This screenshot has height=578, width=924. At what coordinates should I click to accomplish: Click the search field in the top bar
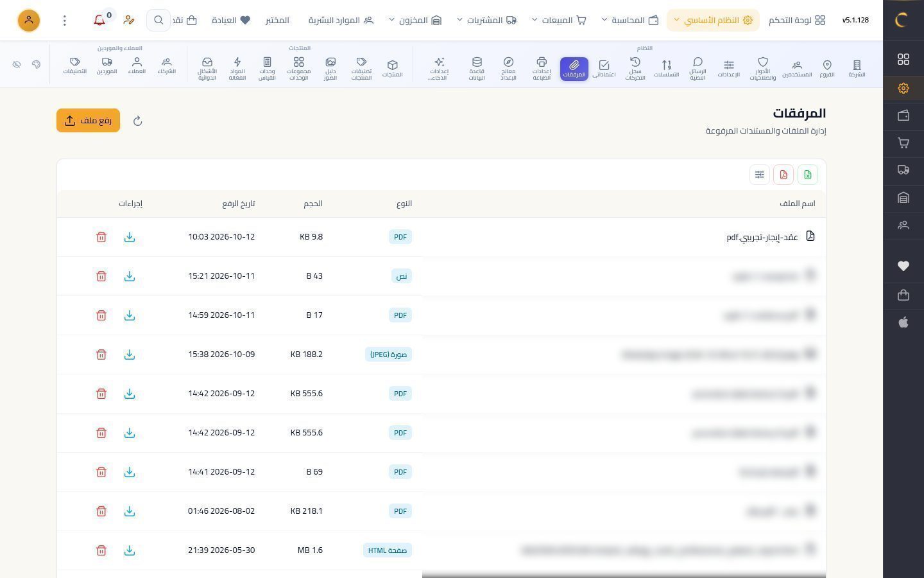158,21
